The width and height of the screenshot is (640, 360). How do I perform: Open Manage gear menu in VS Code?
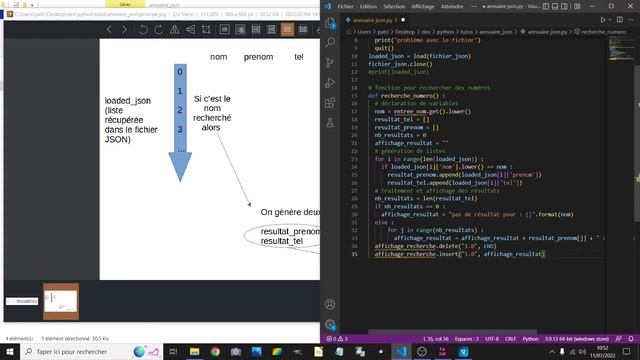click(x=330, y=325)
